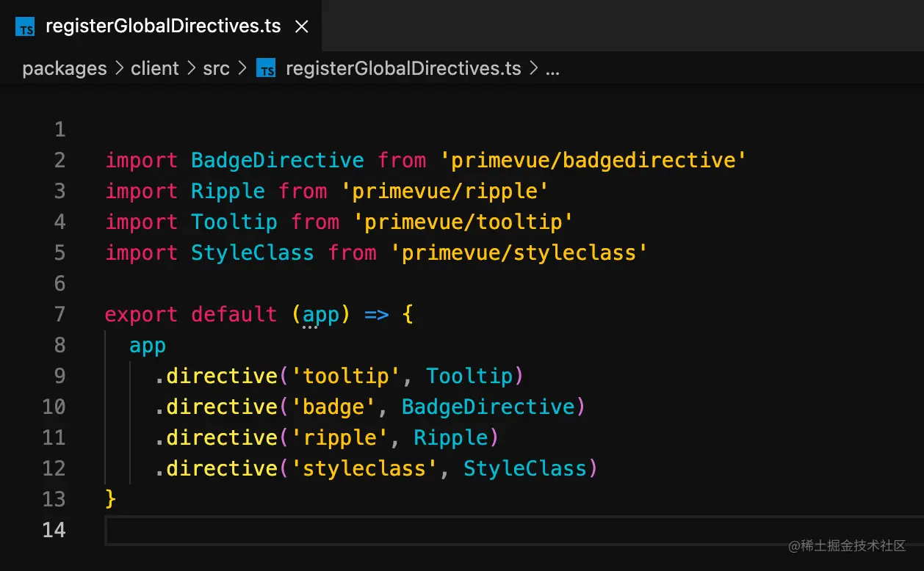The width and height of the screenshot is (924, 571).
Task: Click BadgeDirective argument on line 10
Action: (x=488, y=407)
